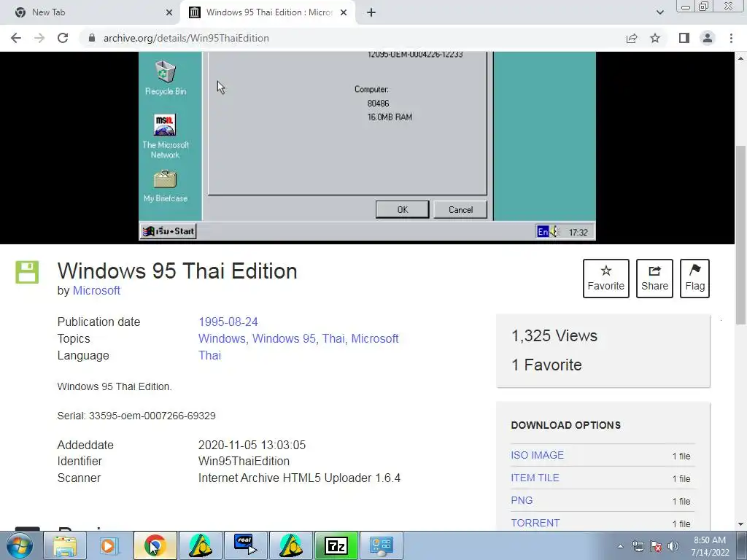Open the 1995-08-24 publication date link
This screenshot has width=747, height=560.
tap(228, 322)
